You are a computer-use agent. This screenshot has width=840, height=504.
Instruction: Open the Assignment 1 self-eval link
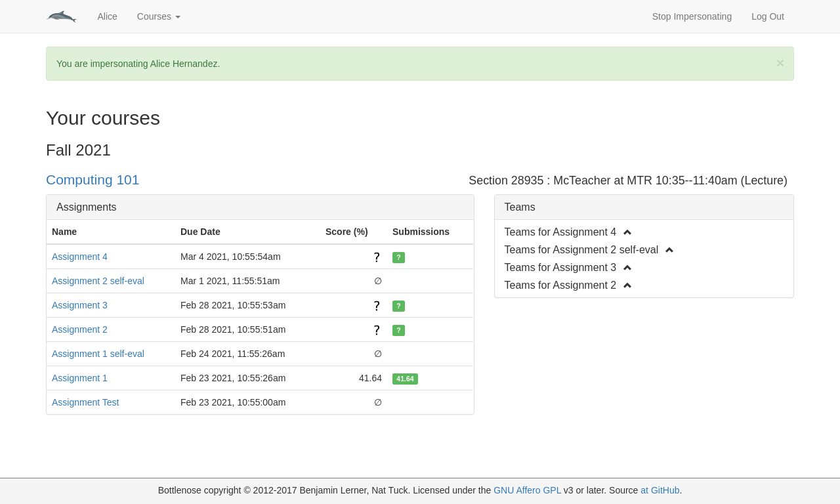(98, 354)
